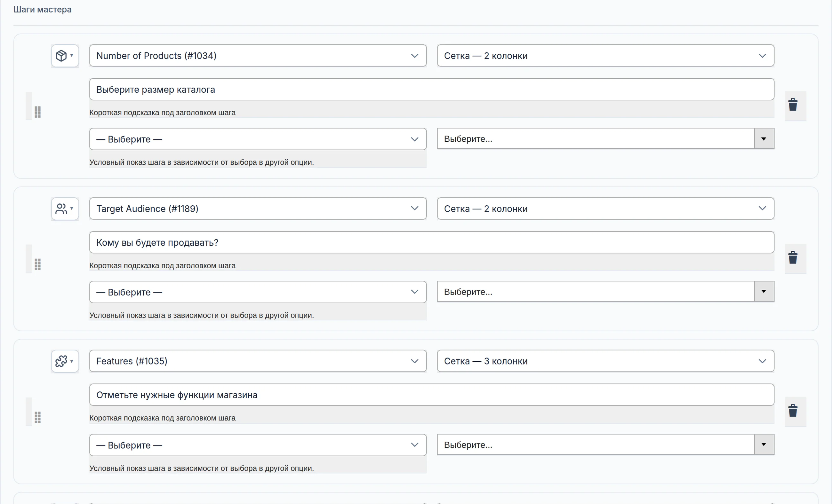The height and width of the screenshot is (504, 832).
Task: Click the Выберите размер каталога title field
Action: (x=432, y=90)
